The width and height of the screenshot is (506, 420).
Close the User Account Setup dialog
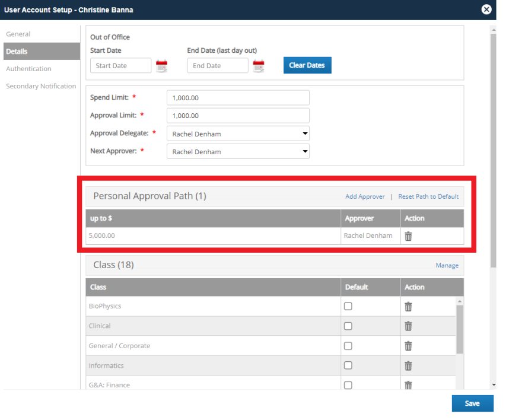pos(486,9)
